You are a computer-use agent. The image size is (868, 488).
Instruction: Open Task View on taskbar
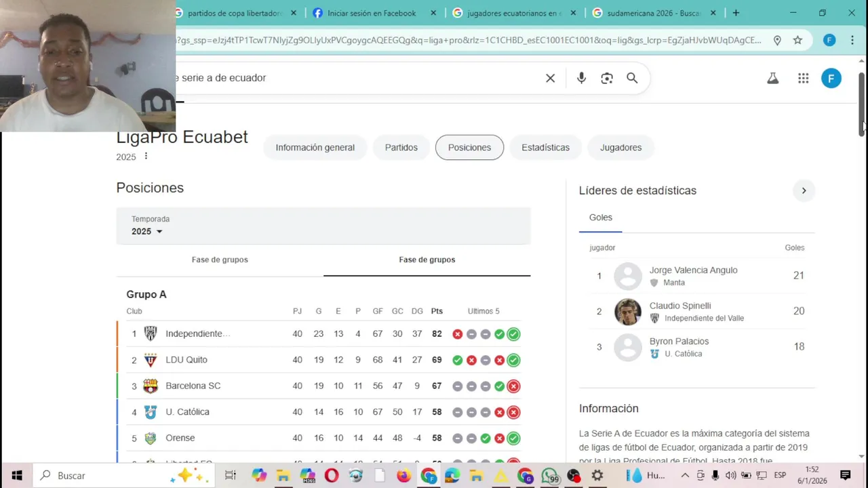point(231,476)
